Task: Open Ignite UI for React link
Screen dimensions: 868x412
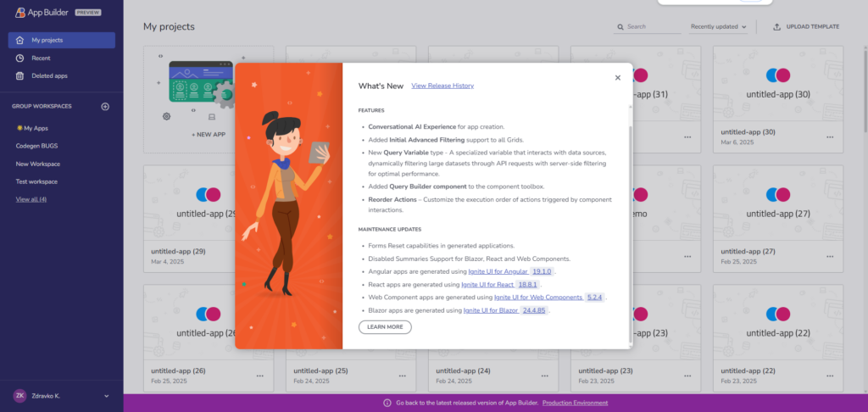Action: [x=487, y=285]
